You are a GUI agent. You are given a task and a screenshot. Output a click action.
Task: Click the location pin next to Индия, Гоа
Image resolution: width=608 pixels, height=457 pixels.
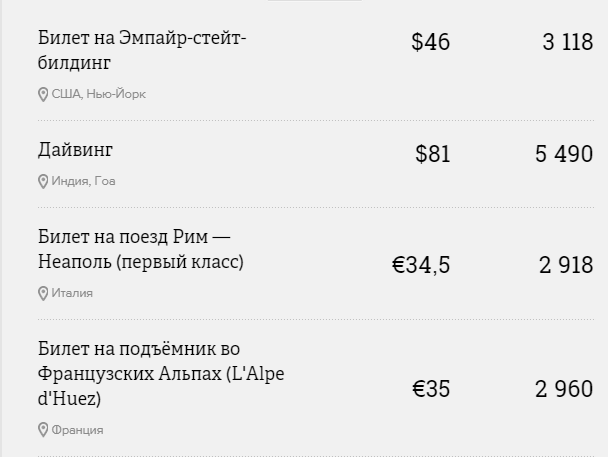pyautogui.click(x=43, y=181)
